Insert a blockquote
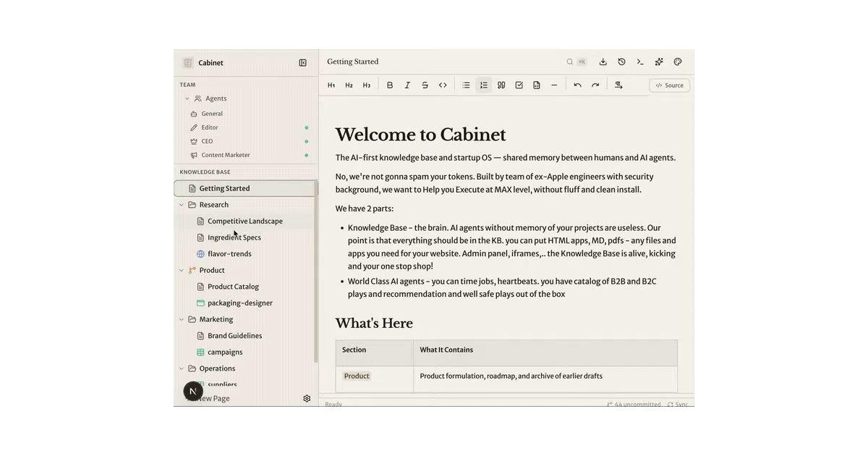Viewport: 868px width, 456px height. pos(501,85)
